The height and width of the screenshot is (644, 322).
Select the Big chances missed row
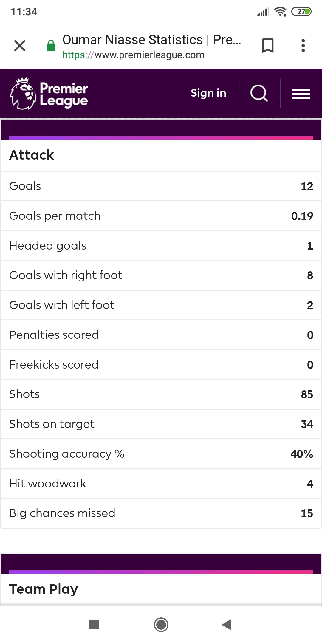pyautogui.click(x=161, y=513)
